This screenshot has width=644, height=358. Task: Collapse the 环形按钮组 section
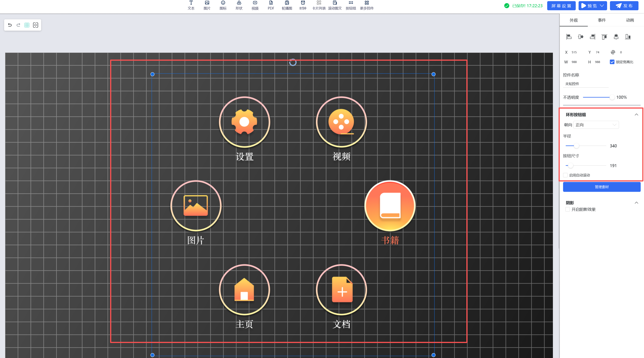click(x=636, y=115)
